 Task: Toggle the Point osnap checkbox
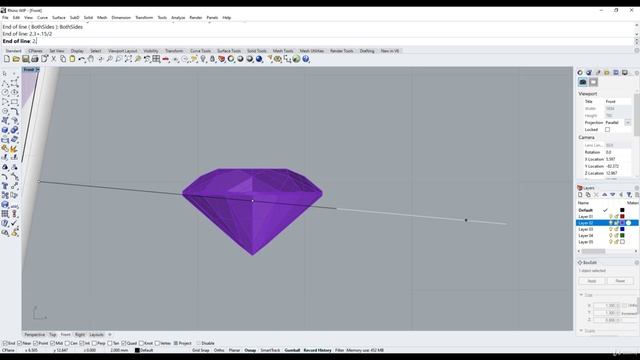[36, 343]
